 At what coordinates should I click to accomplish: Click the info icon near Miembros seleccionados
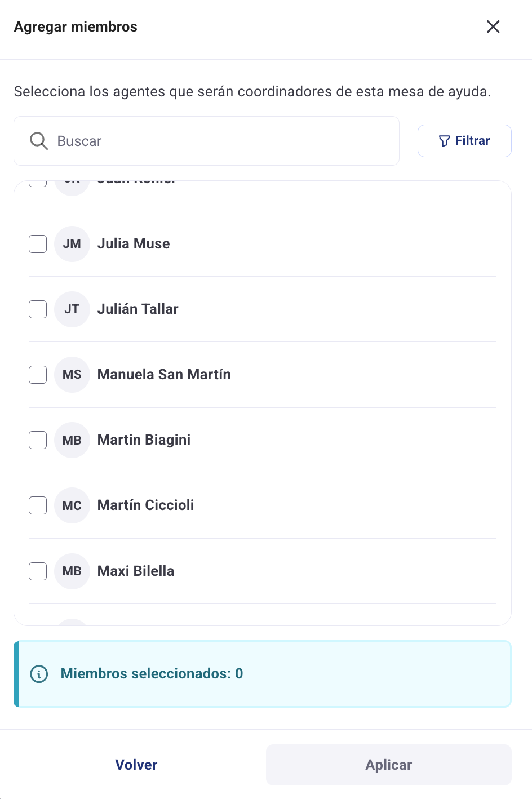pos(39,674)
